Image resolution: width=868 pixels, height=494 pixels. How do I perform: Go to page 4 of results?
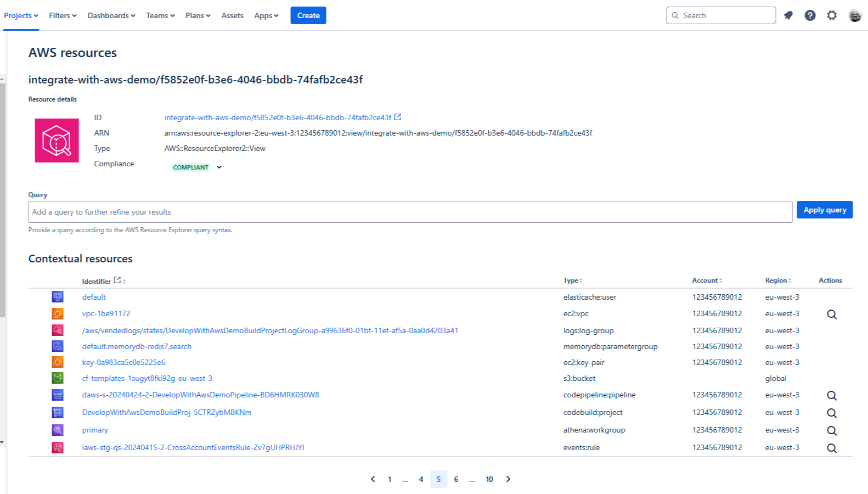pyautogui.click(x=421, y=479)
